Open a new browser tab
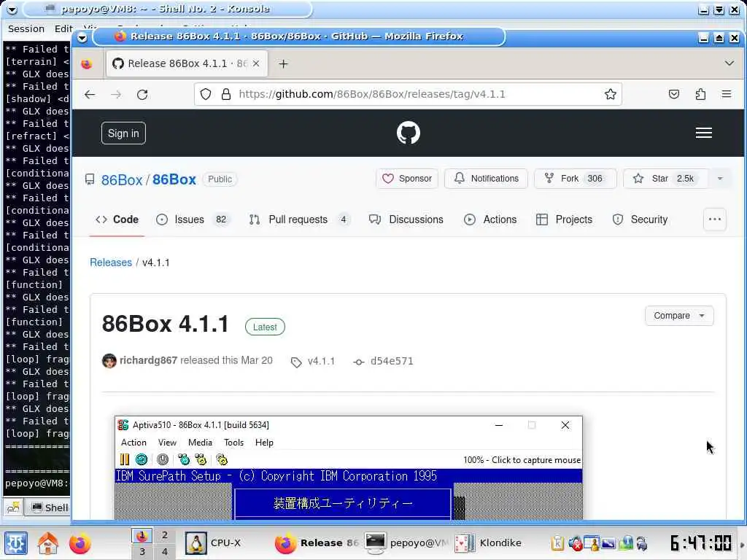 [x=284, y=64]
